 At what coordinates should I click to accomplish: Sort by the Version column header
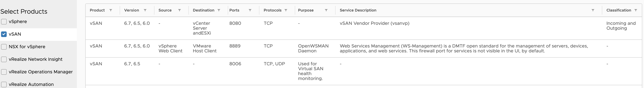tap(131, 10)
